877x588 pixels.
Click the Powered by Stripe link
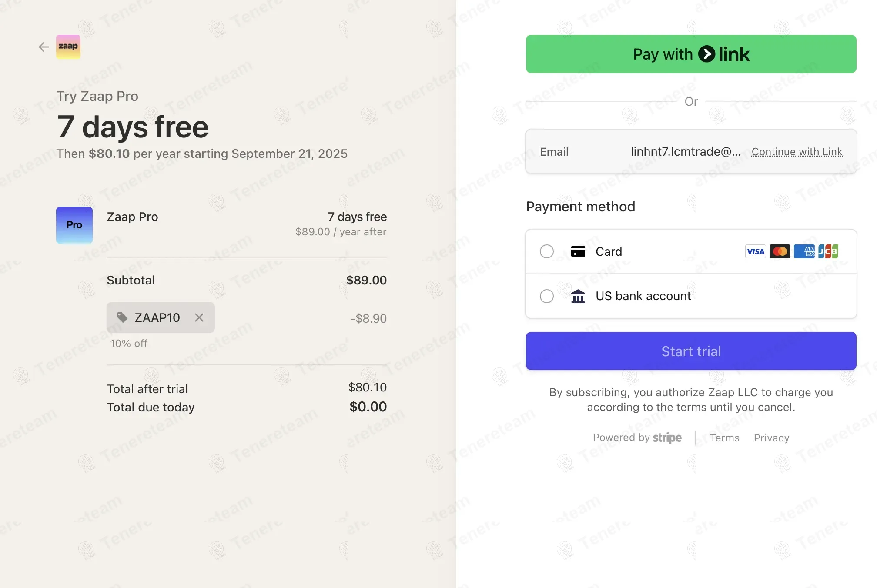pos(637,438)
